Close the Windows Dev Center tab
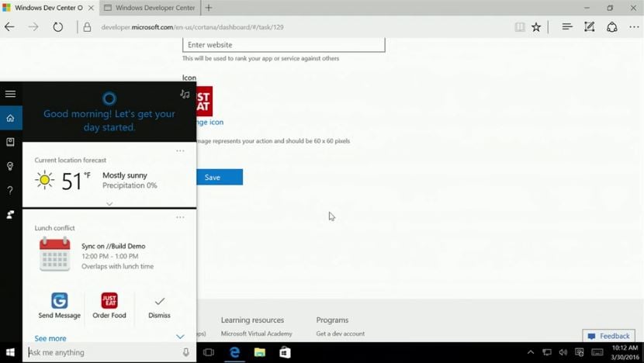This screenshot has width=644, height=363. pos(92,8)
